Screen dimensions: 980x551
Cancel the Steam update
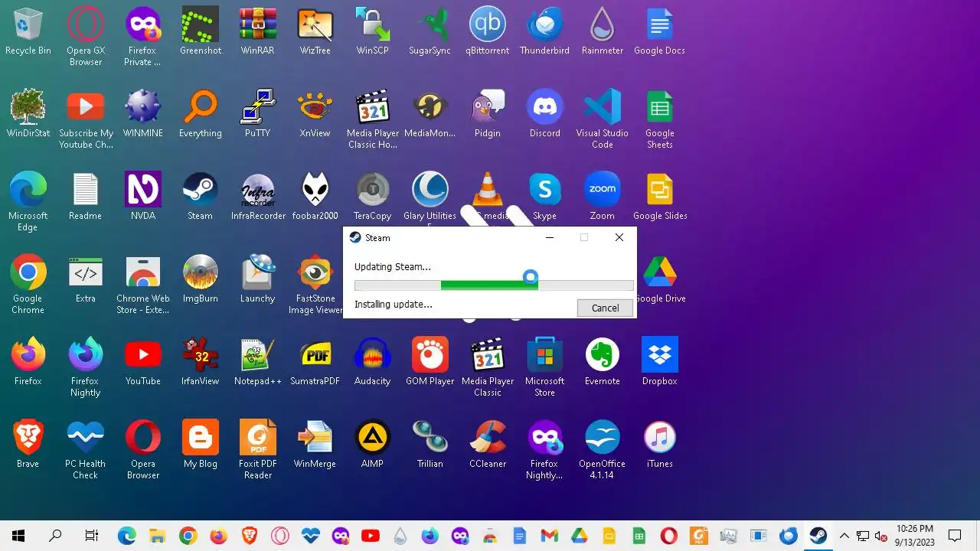click(605, 308)
